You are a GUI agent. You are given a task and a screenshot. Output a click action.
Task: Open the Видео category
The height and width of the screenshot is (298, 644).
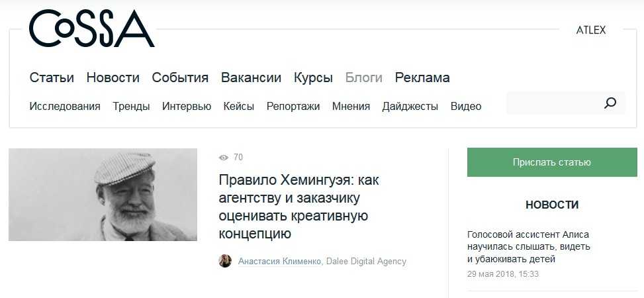[x=466, y=106]
